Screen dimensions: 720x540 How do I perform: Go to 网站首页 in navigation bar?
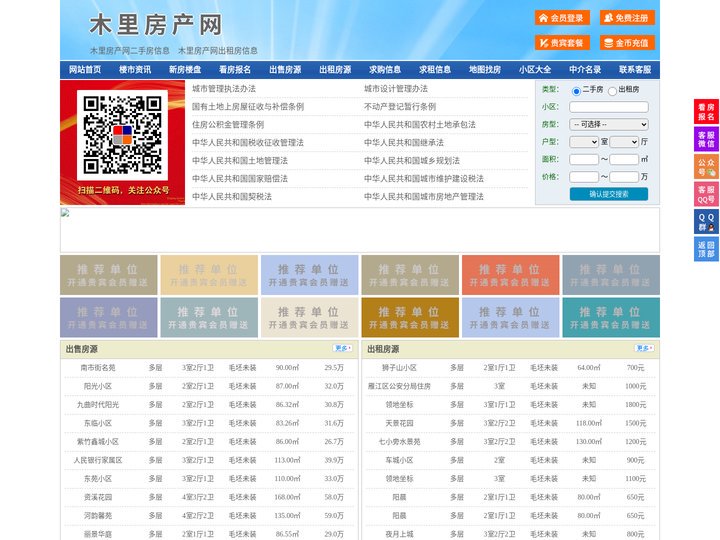click(x=85, y=70)
